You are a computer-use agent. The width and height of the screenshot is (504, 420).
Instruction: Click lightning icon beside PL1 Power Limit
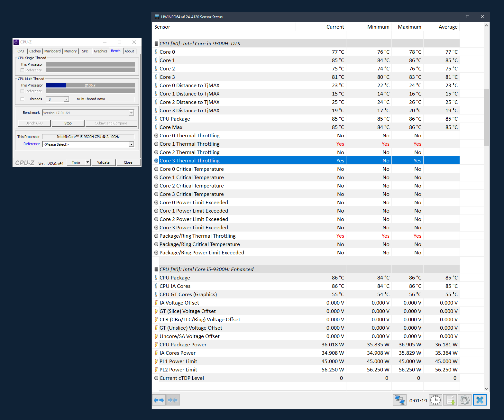coord(156,361)
